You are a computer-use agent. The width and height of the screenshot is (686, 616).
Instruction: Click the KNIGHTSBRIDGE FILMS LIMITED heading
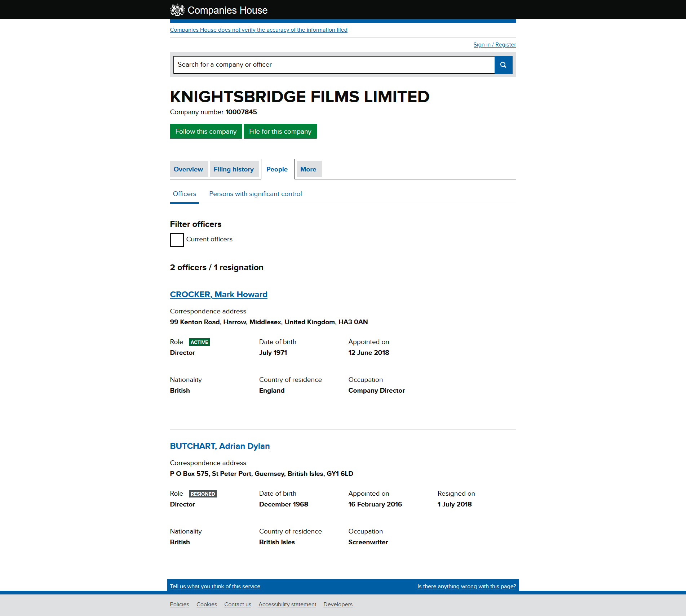(300, 97)
